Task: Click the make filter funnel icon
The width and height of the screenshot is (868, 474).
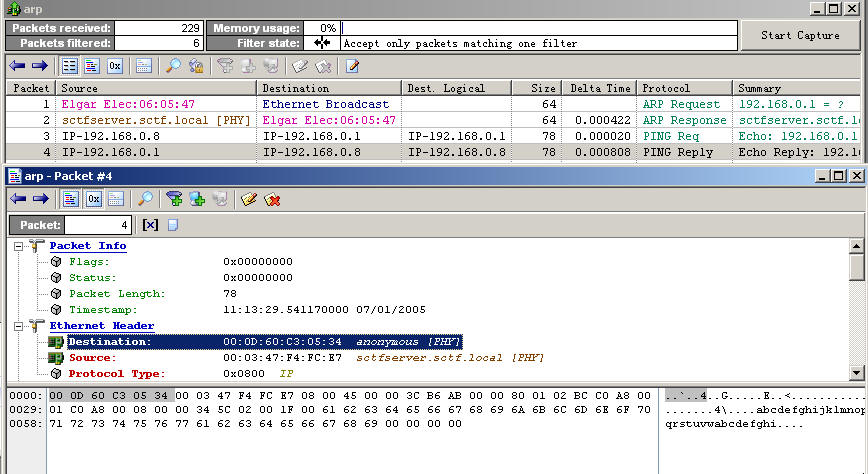Action: click(175, 199)
